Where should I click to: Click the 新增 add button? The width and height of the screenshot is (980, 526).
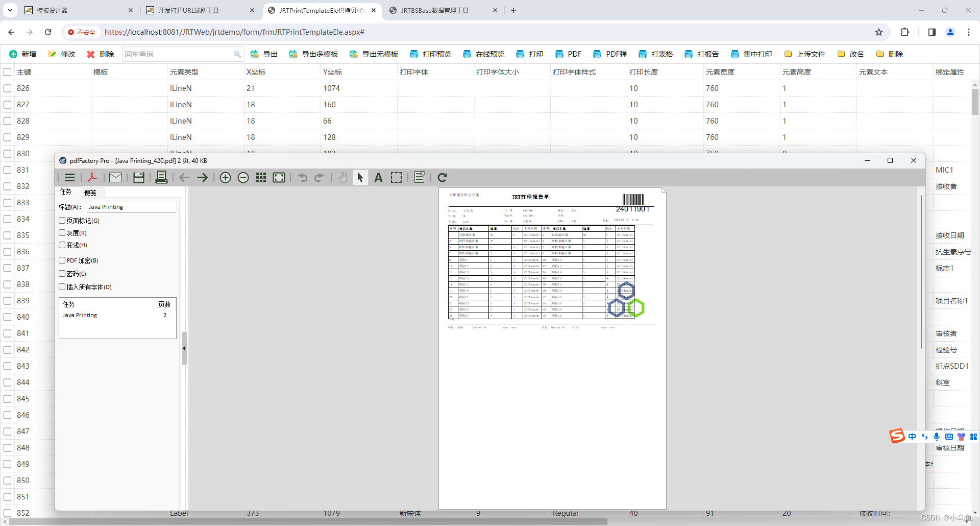tap(23, 54)
